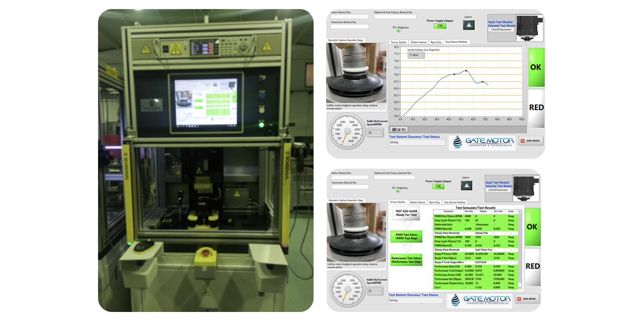Click the PLC Bağlantısı LED in the graph screen
This screenshot has height=321, width=644.
pos(399,31)
